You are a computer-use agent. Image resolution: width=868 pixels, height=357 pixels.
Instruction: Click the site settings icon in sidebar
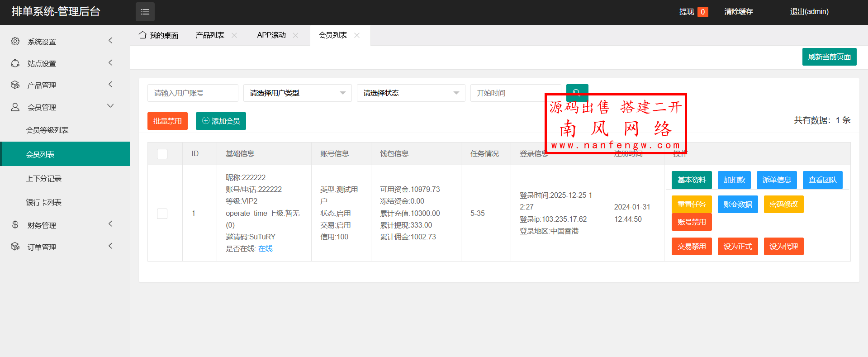pos(15,63)
